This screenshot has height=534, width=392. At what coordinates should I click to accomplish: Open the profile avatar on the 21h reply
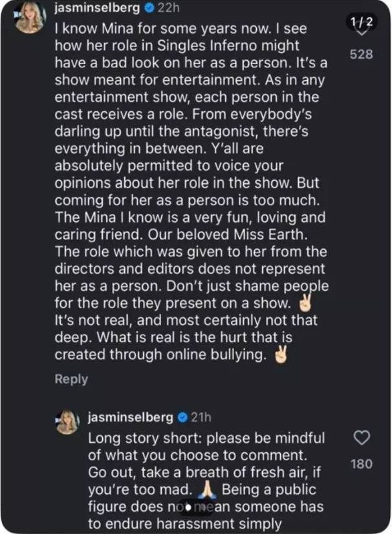coord(69,423)
